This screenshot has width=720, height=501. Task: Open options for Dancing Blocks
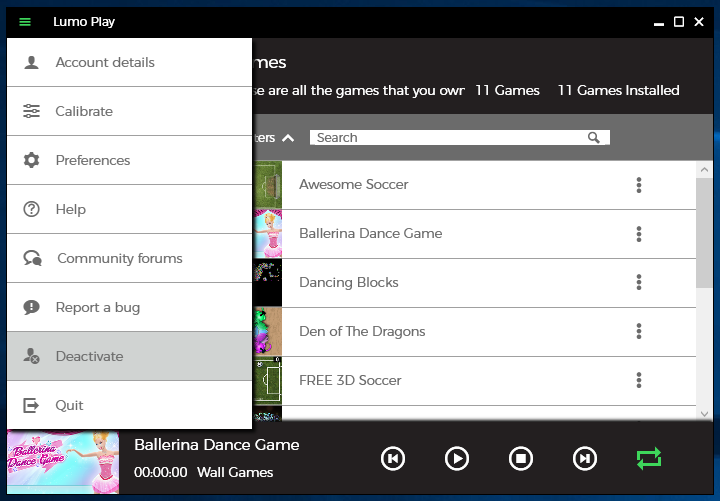pyautogui.click(x=639, y=282)
